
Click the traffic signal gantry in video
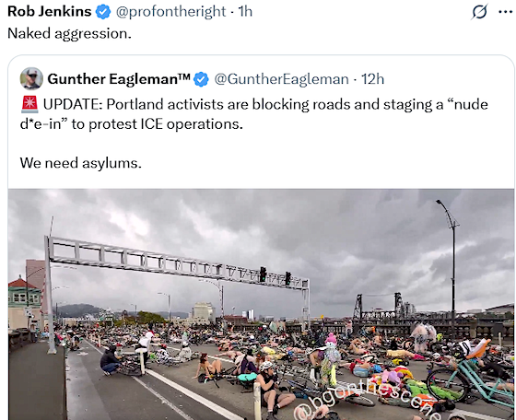tap(178, 280)
